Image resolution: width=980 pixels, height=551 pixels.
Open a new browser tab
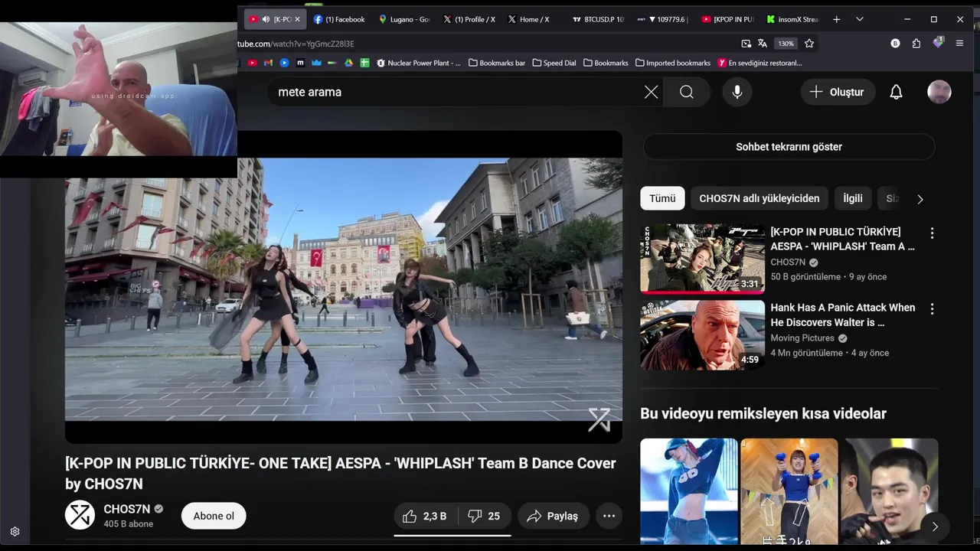[836, 19]
